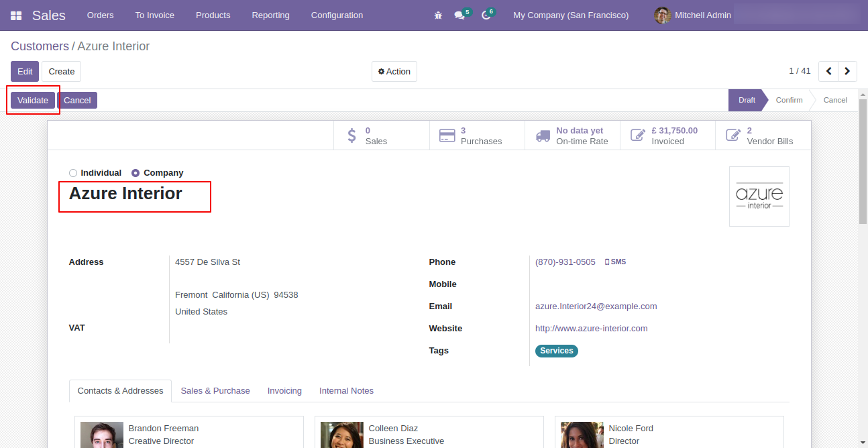Switch to Internal Notes tab
This screenshot has width=868, height=448.
346,391
